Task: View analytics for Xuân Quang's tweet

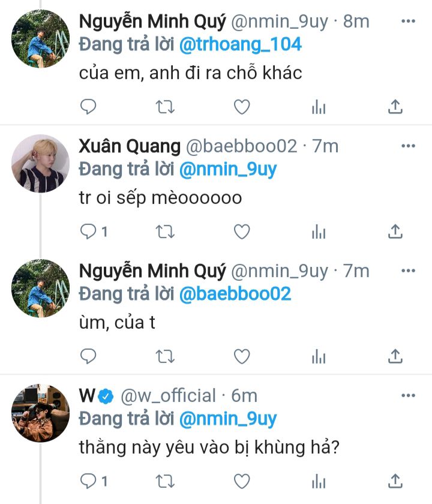Action: pyautogui.click(x=319, y=232)
